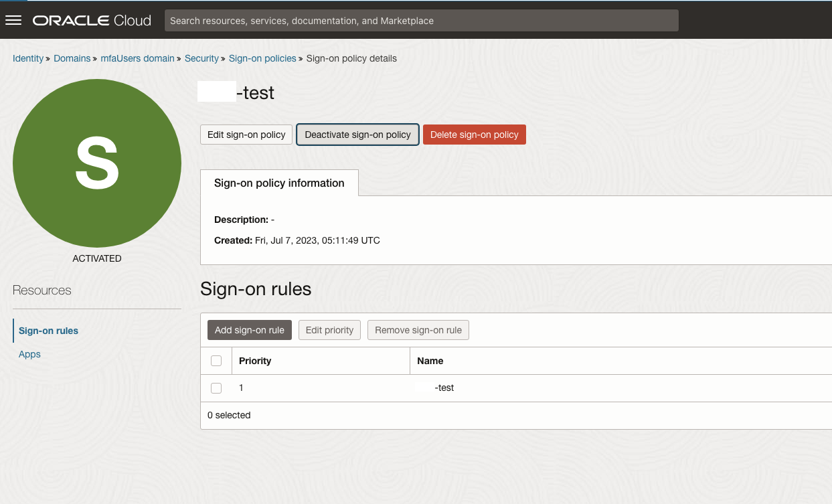Toggle the select-all checkbox in table header
The width and height of the screenshot is (832, 504).
(x=216, y=361)
